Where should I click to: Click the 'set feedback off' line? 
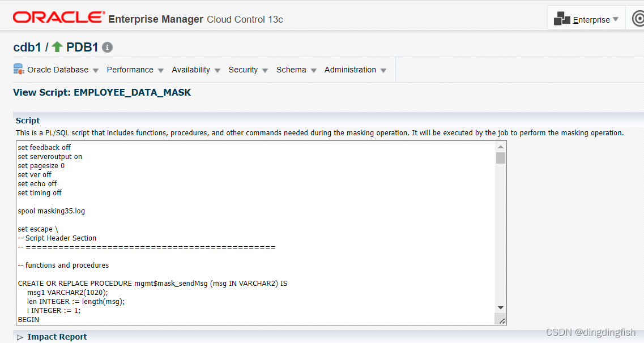[44, 147]
